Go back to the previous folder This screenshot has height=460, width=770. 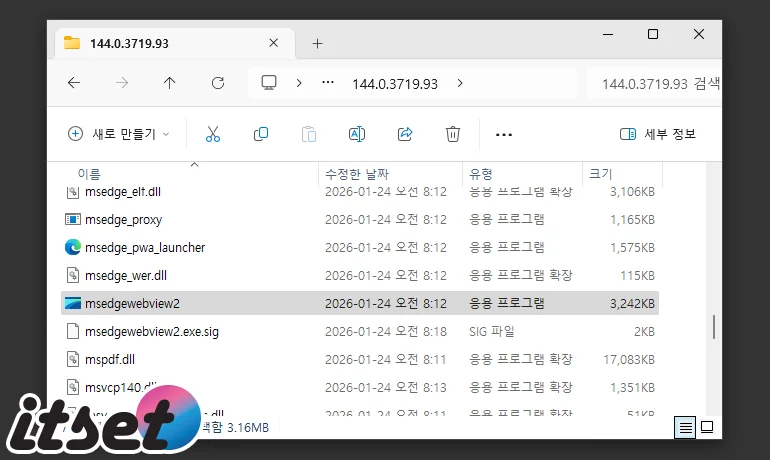(74, 83)
